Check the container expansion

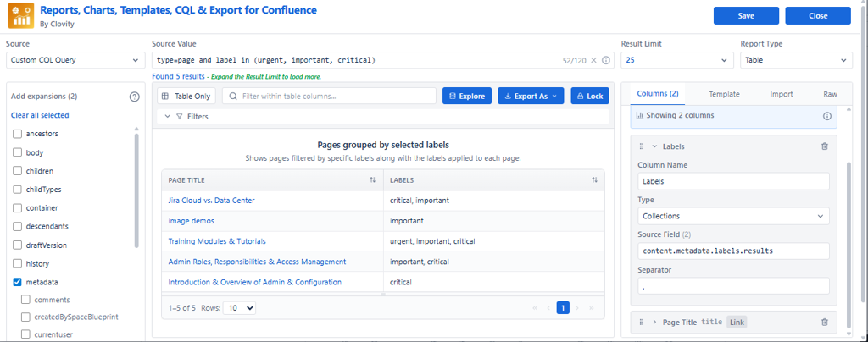[17, 208]
